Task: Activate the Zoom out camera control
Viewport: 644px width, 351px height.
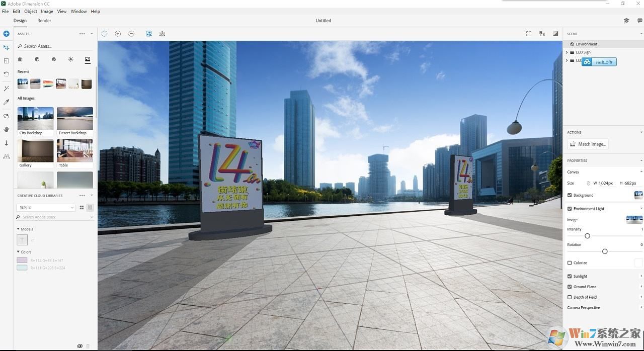Action: tap(131, 34)
